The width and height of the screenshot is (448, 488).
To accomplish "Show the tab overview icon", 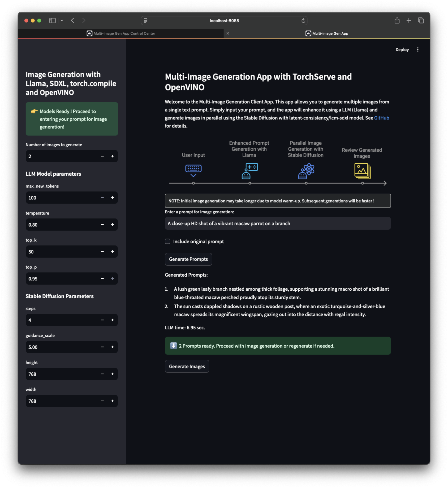I will 421,21.
